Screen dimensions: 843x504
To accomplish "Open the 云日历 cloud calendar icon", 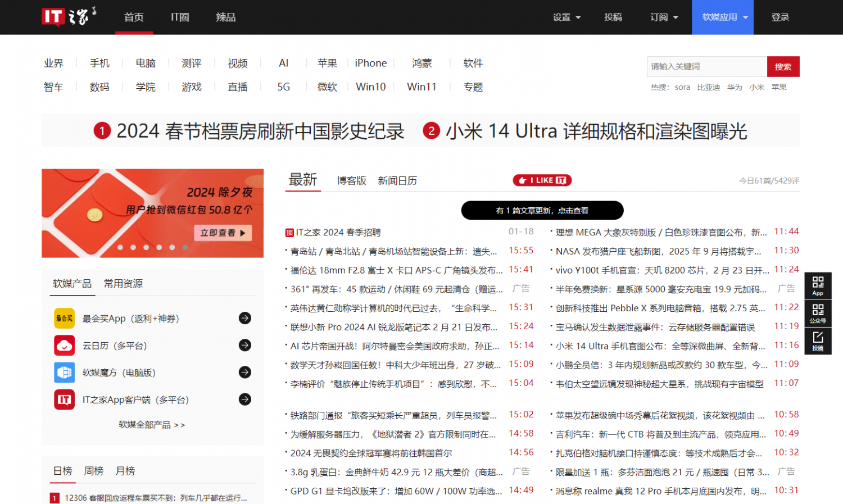I will [64, 345].
